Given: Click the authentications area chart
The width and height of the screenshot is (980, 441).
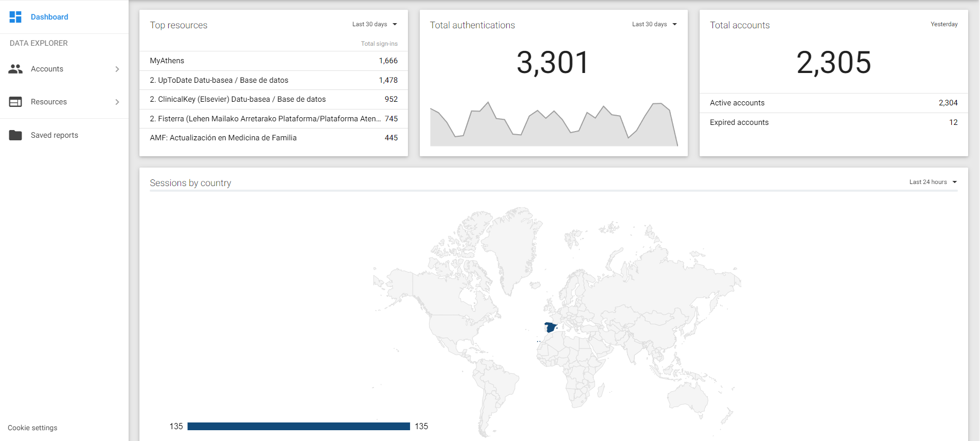Looking at the screenshot, I should (554, 124).
